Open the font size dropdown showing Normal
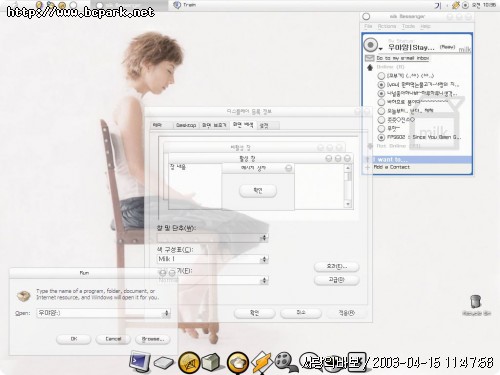The width and height of the screenshot is (500, 375). [264, 280]
